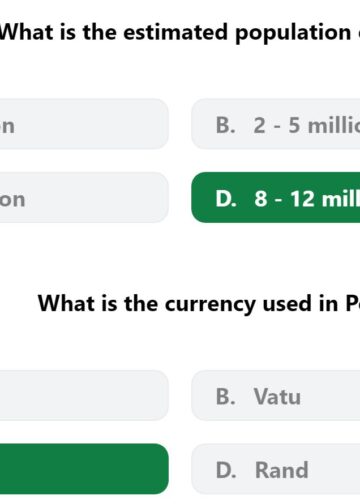Image resolution: width=360 pixels, height=504 pixels.
Task: Choose the green D. 8 - 12 million option
Action: (276, 198)
